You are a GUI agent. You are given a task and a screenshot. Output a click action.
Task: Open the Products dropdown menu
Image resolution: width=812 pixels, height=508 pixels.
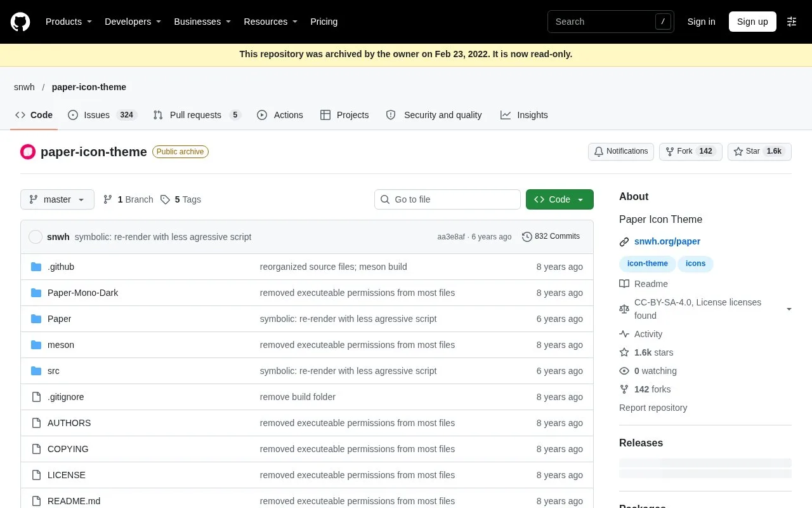point(69,22)
